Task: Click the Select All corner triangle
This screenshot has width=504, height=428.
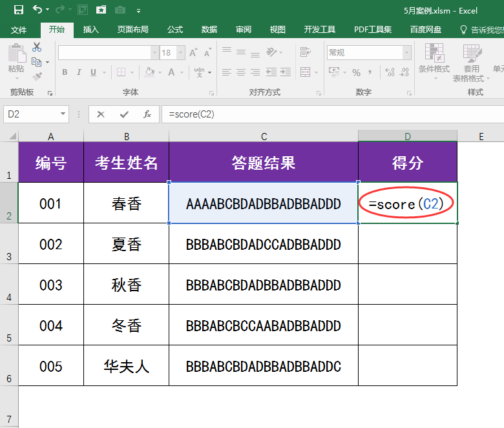Action: click(x=12, y=136)
